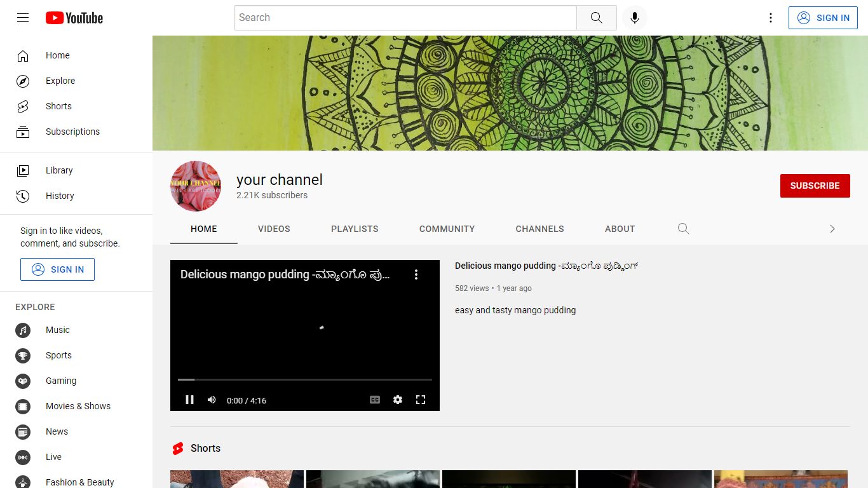Screen dimensions: 868x488
Task: Open the top-bar settings three-dot menu
Action: (x=771, y=18)
